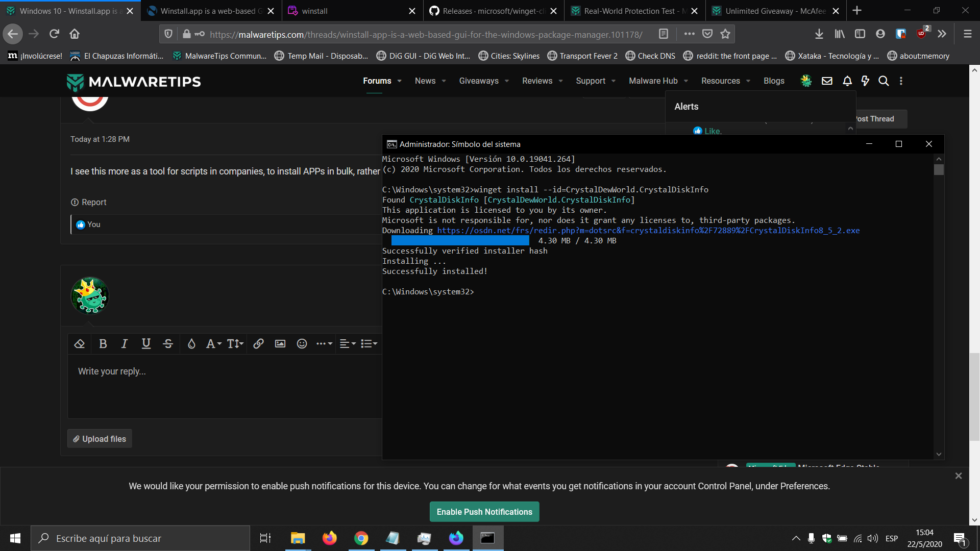Viewport: 980px width, 551px height.
Task: Click Enable Push Notifications button
Action: click(484, 512)
